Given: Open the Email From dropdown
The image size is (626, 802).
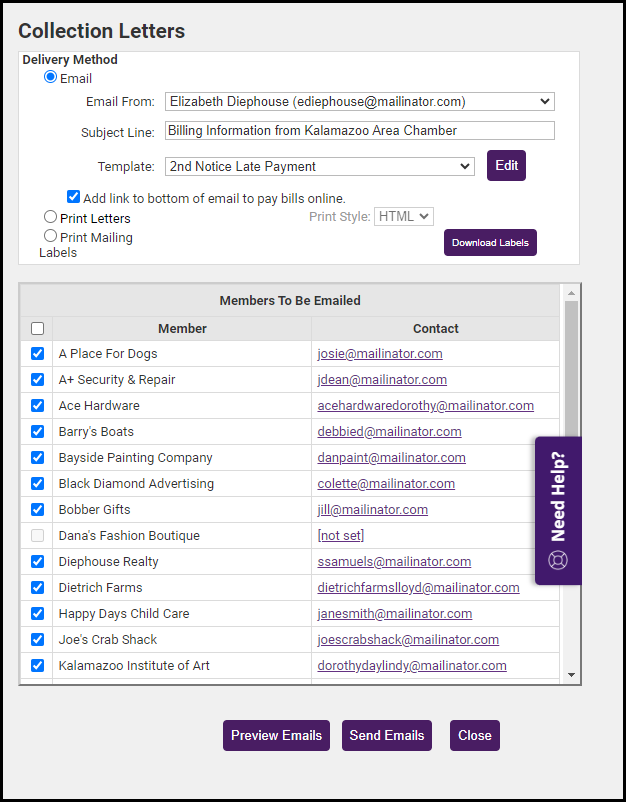Looking at the screenshot, I should point(359,102).
